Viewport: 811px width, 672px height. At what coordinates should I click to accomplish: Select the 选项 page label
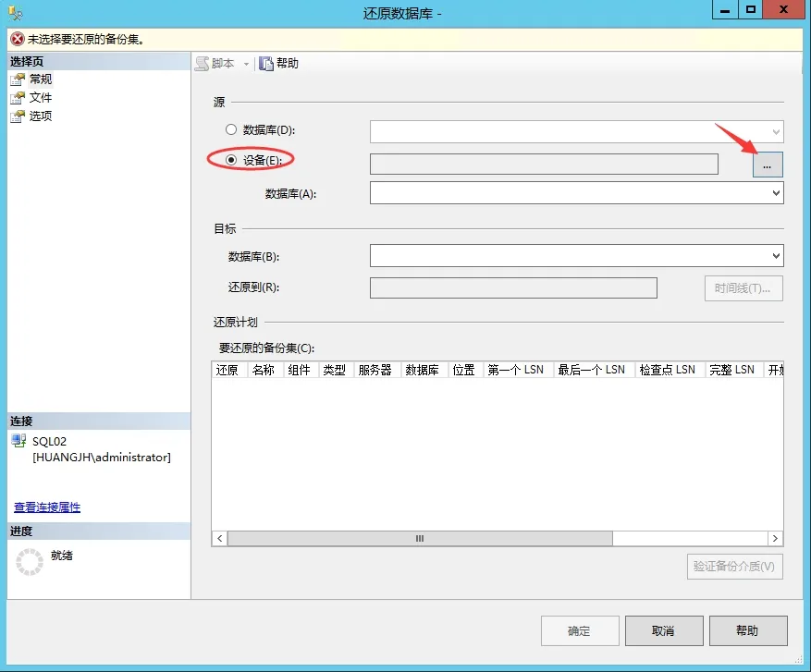41,116
